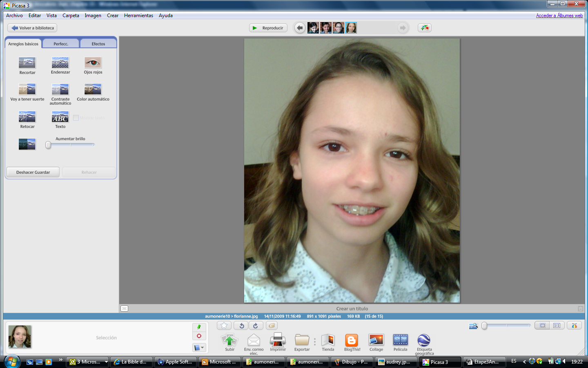Toggle caption display below photo

tap(125, 309)
